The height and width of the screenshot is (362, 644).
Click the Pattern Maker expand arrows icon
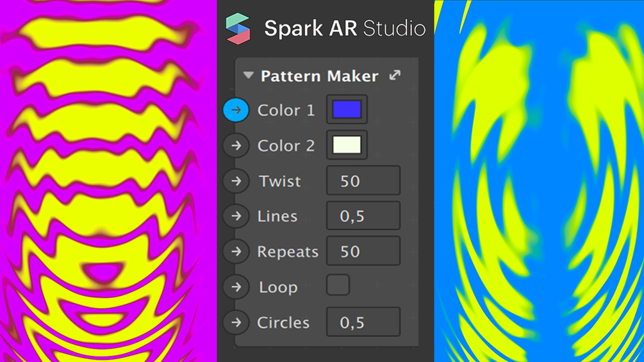tap(395, 75)
